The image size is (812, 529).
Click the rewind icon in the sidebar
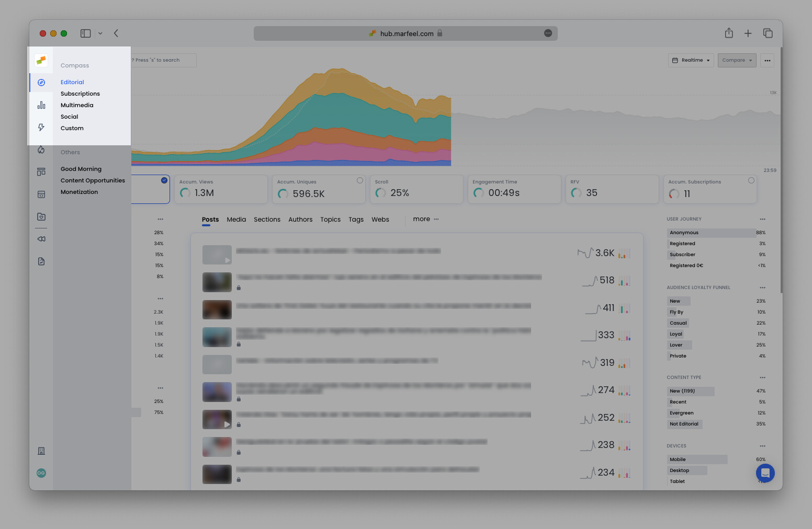(41, 238)
